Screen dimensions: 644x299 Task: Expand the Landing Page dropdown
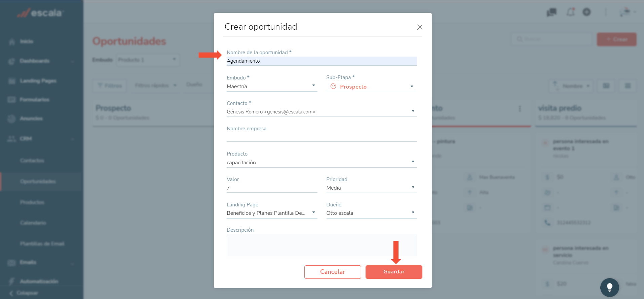272,213
